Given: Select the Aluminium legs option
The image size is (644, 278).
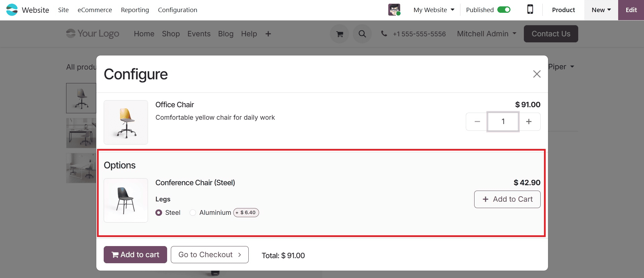Looking at the screenshot, I should point(193,212).
